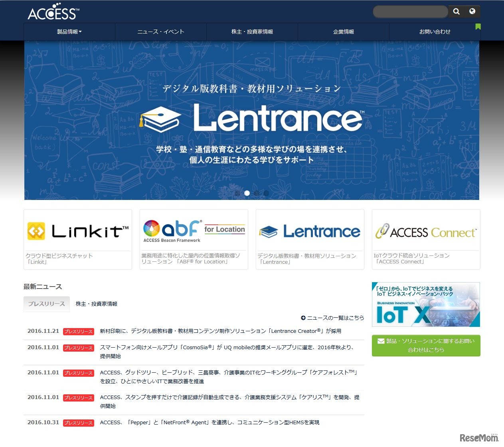Open the Lentrance product card
Viewport: 504px width, 447px height.
(310, 239)
